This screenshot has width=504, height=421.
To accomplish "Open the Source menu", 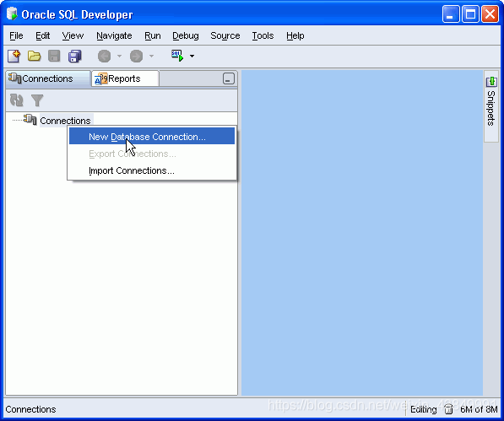I will [225, 35].
